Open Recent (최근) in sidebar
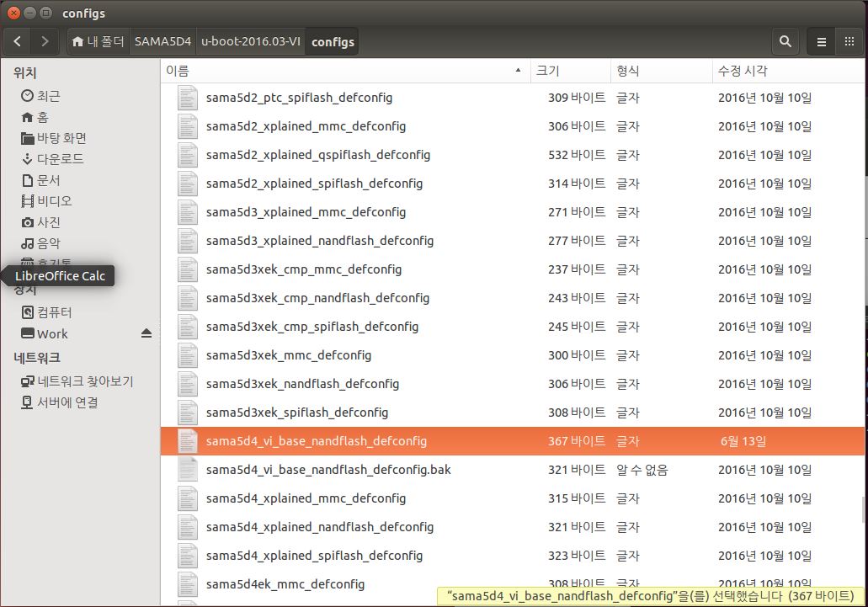 tap(48, 96)
